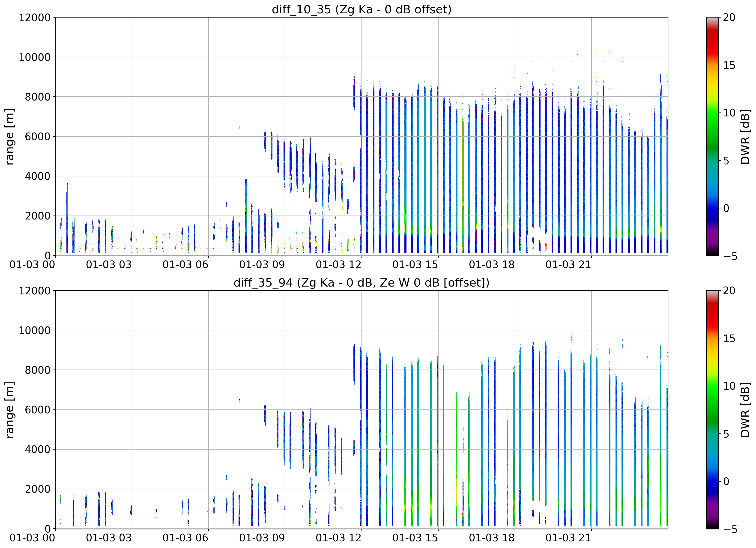Click the bottom plot y-tick '10000'
756x548 pixels.
(x=35, y=330)
